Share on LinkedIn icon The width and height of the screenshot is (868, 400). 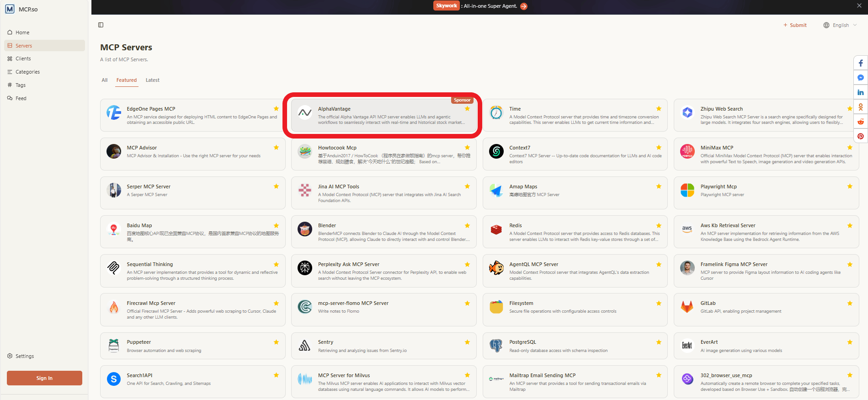[x=861, y=92]
